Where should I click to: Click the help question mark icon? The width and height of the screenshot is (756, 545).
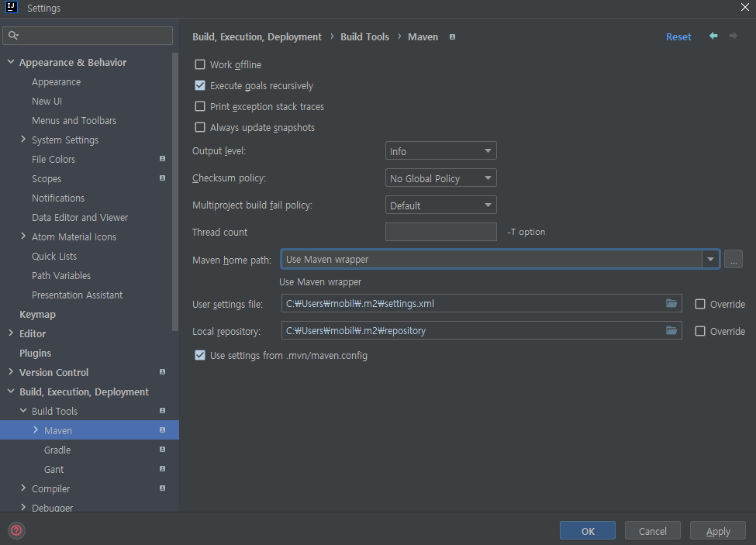point(16,531)
